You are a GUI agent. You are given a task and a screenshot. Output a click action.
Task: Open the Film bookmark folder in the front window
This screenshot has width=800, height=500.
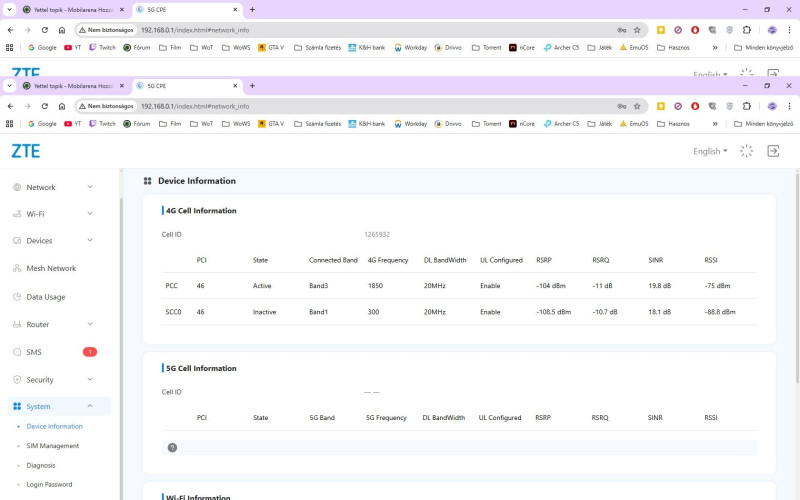pos(170,123)
